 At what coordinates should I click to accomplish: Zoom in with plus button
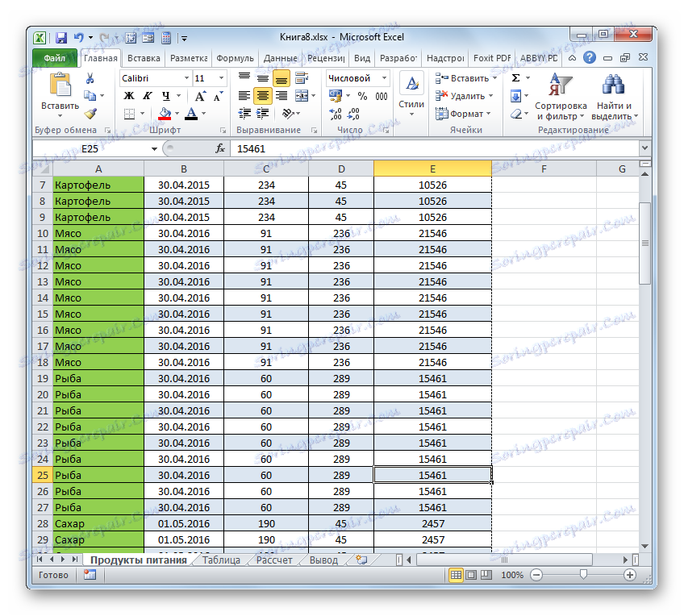[x=629, y=575]
